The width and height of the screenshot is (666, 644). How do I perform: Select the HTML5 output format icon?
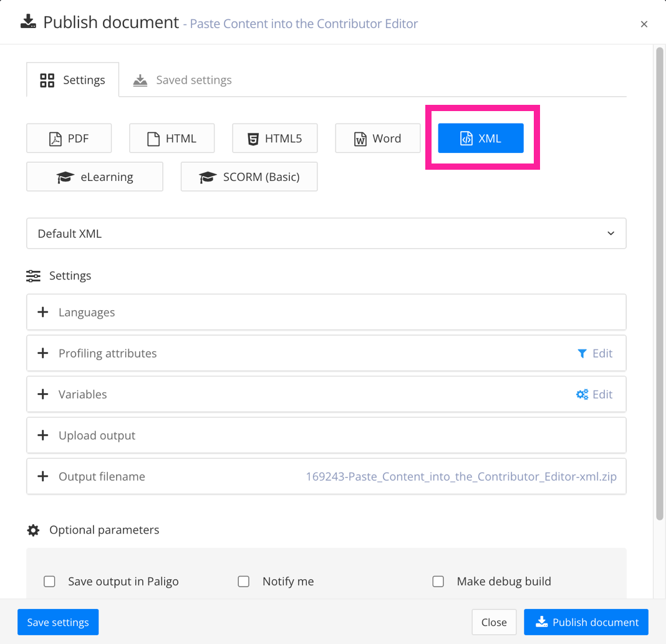pyautogui.click(x=274, y=138)
